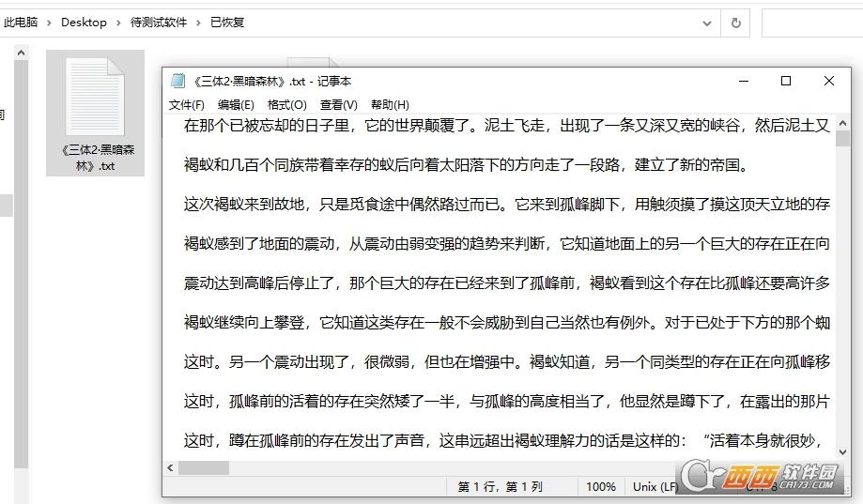Expand the chevron after 待测试软件 breadcrumb

coord(199,23)
